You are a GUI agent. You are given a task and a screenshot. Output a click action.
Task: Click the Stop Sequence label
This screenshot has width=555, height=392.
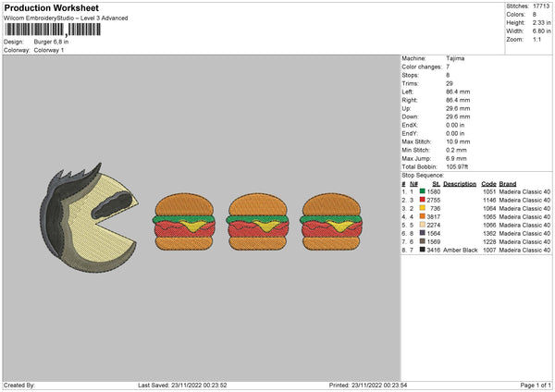[423, 175]
